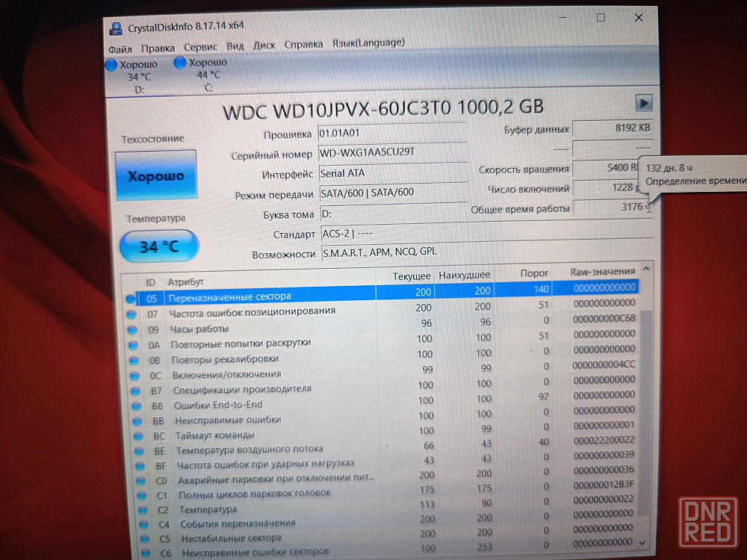Click status icon of row B7
The height and width of the screenshot is (560, 747).
pyautogui.click(x=136, y=391)
